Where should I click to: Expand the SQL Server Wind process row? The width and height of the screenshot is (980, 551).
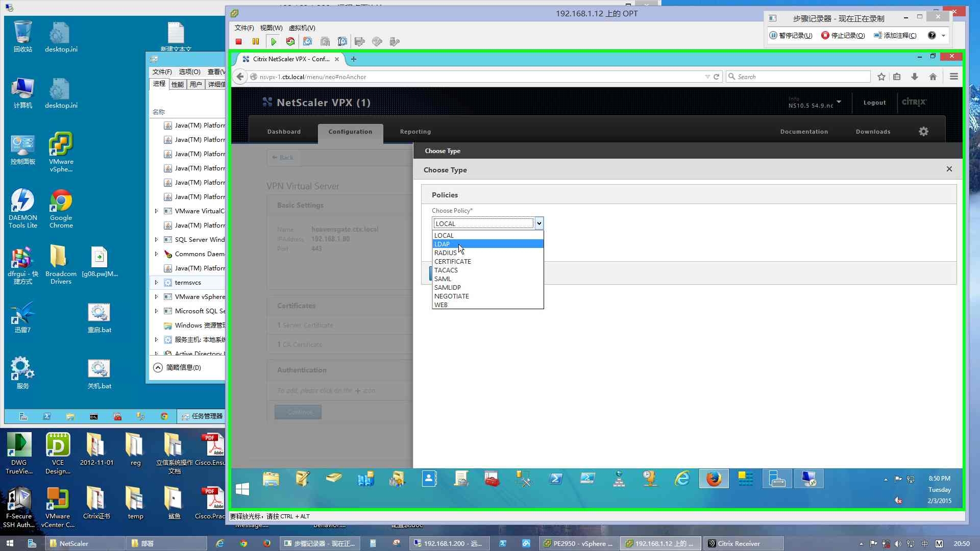[156, 240]
